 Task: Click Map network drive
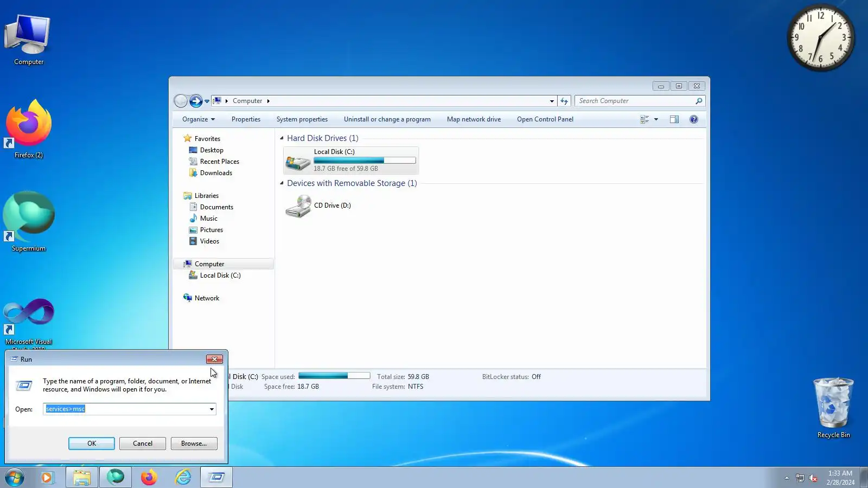pyautogui.click(x=474, y=119)
